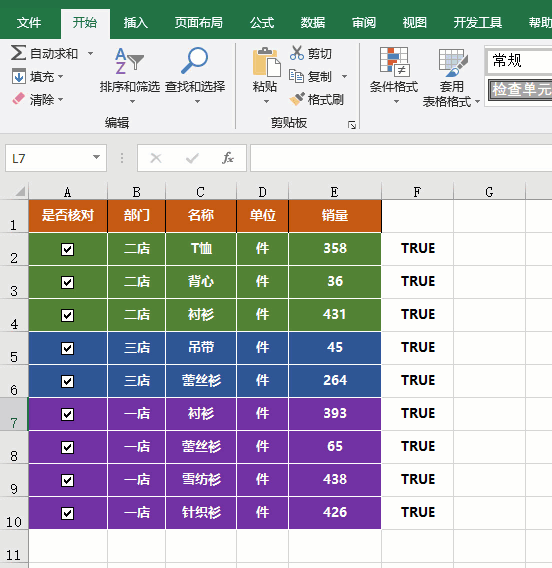Apply the 检查单元格 cell style

(x=520, y=89)
